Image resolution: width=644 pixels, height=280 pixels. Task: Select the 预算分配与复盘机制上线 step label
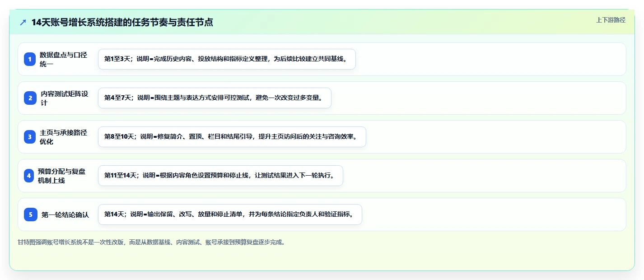pyautogui.click(x=61, y=176)
